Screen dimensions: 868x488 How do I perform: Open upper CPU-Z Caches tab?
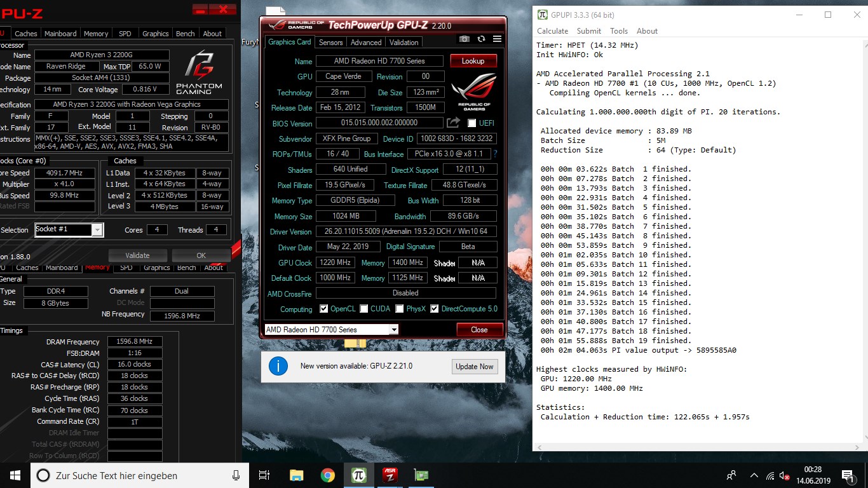click(26, 34)
